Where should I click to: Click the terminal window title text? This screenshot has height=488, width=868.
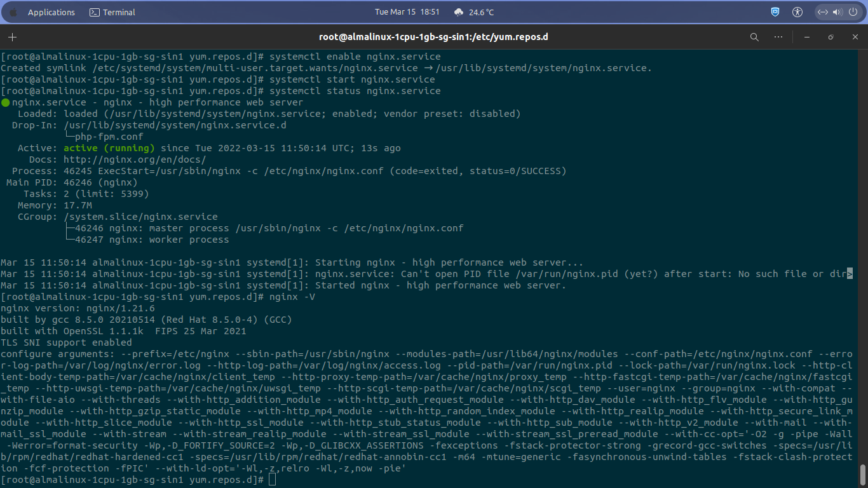click(433, 37)
